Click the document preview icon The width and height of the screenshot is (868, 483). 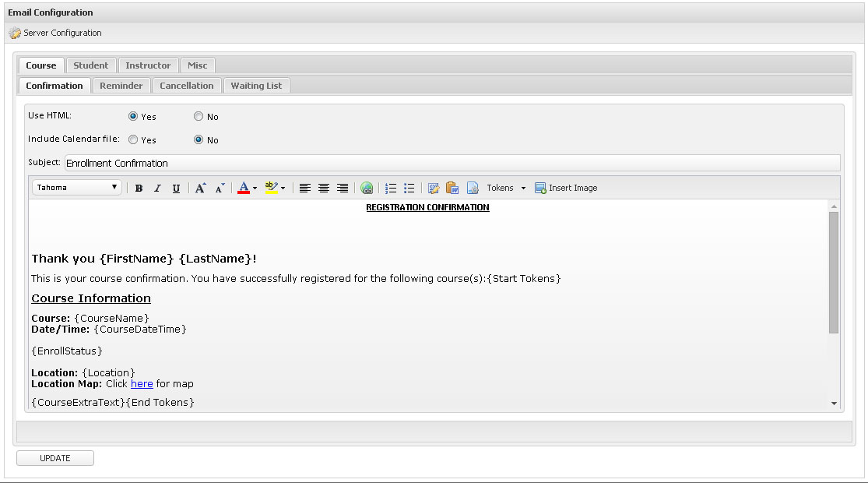473,189
